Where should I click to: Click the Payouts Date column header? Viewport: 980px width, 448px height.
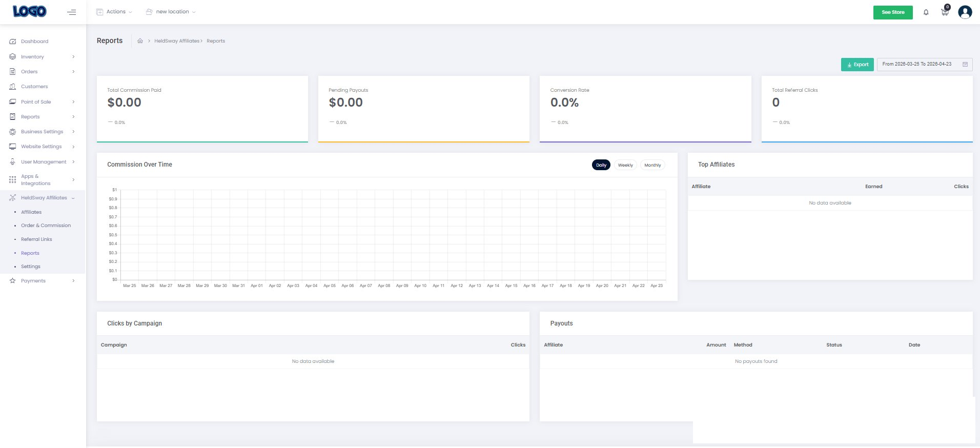pos(914,345)
